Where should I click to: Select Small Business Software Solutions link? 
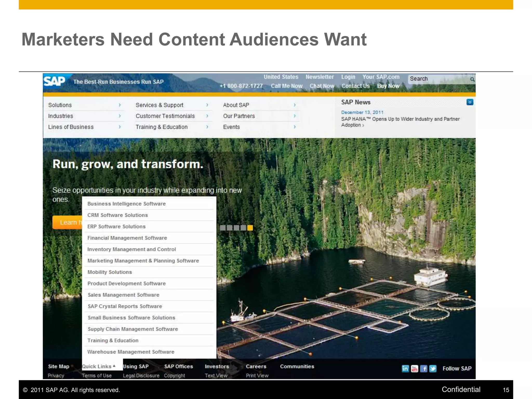tap(149, 318)
